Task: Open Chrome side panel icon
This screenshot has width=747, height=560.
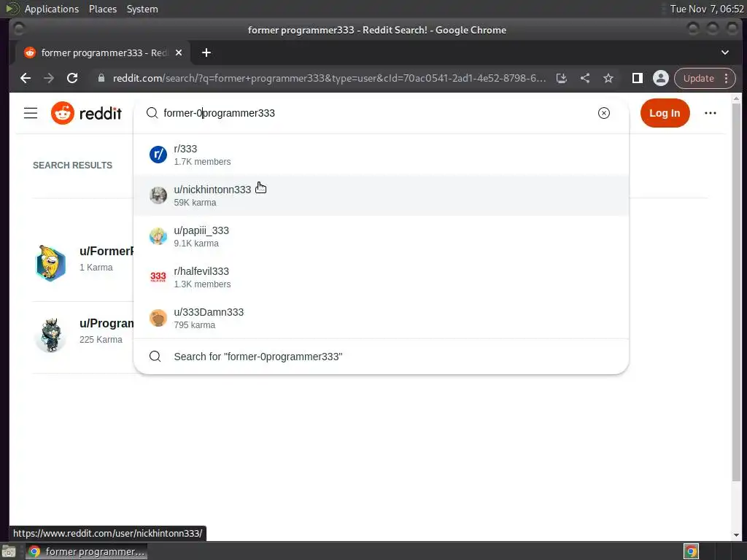Action: click(638, 78)
